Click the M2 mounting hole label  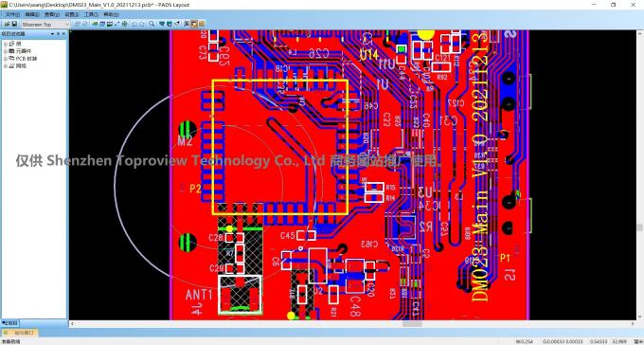click(x=185, y=142)
